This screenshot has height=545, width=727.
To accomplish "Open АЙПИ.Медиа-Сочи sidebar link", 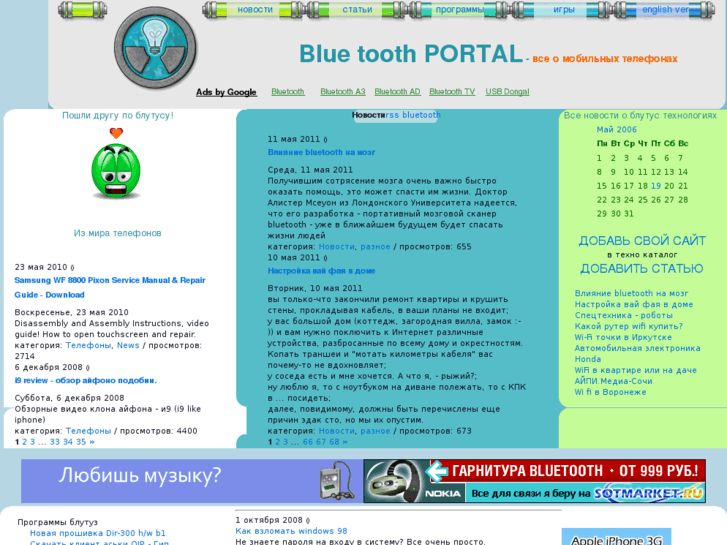I will point(613,381).
